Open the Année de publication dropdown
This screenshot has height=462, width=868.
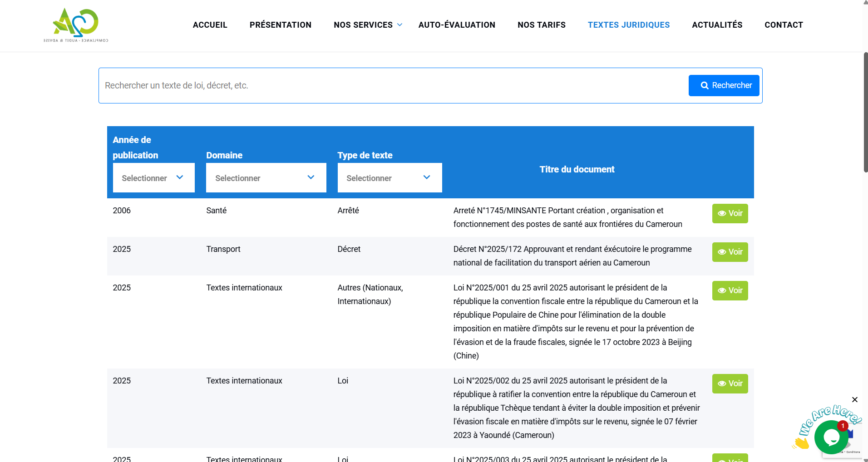pyautogui.click(x=154, y=178)
